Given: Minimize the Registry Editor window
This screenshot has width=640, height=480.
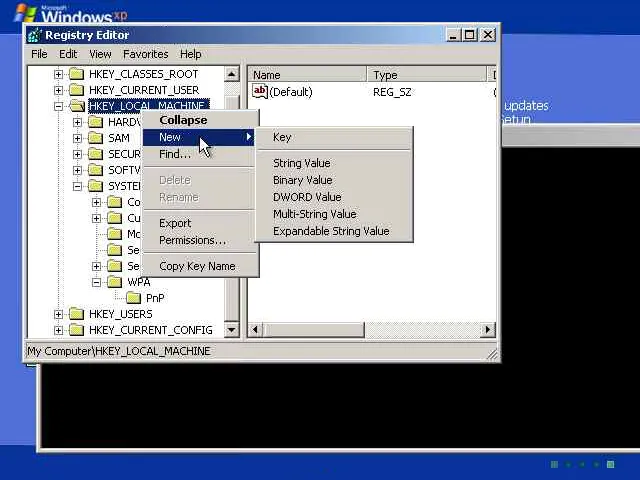Looking at the screenshot, I should point(453,35).
